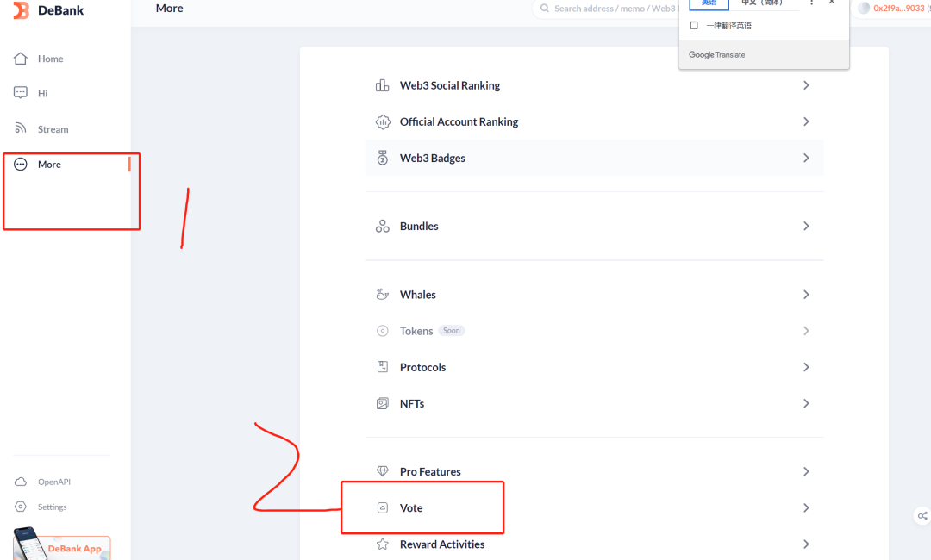The height and width of the screenshot is (560, 931).
Task: Enable the always-translate-English checkbox
Action: pos(694,26)
